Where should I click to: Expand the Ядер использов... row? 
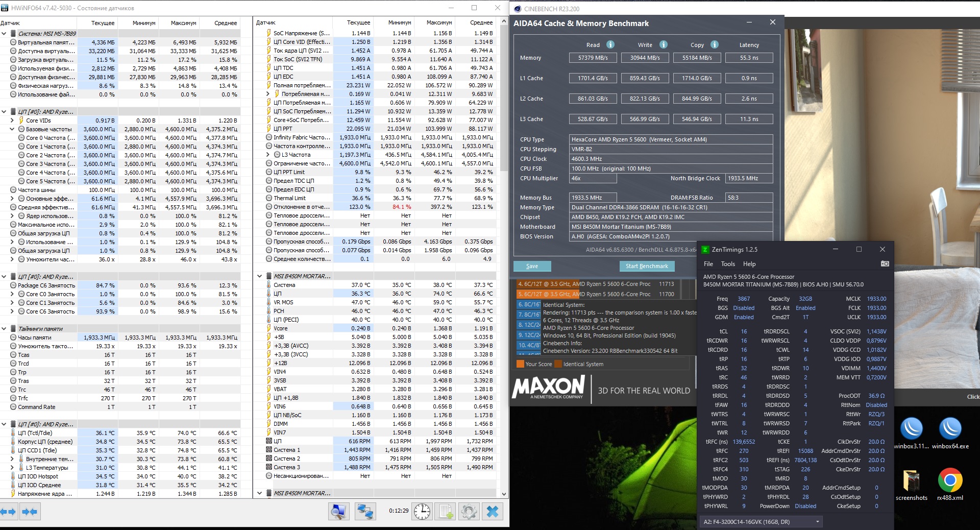point(12,216)
